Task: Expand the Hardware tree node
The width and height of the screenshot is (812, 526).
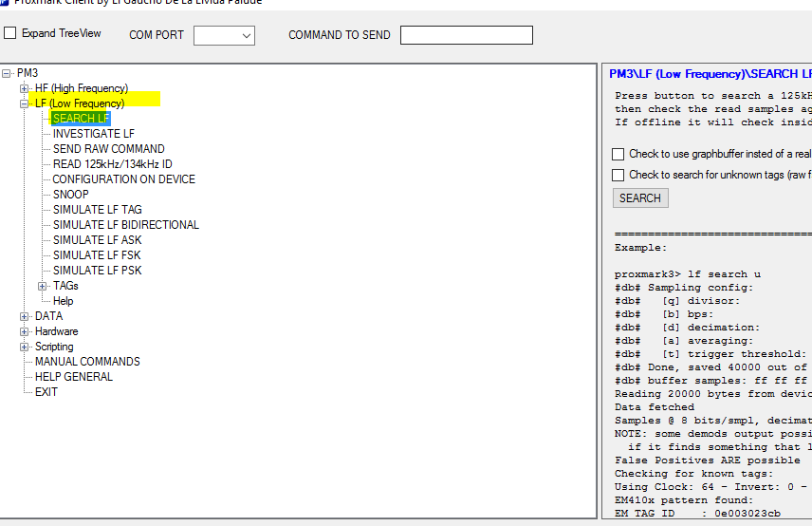Action: (25, 331)
